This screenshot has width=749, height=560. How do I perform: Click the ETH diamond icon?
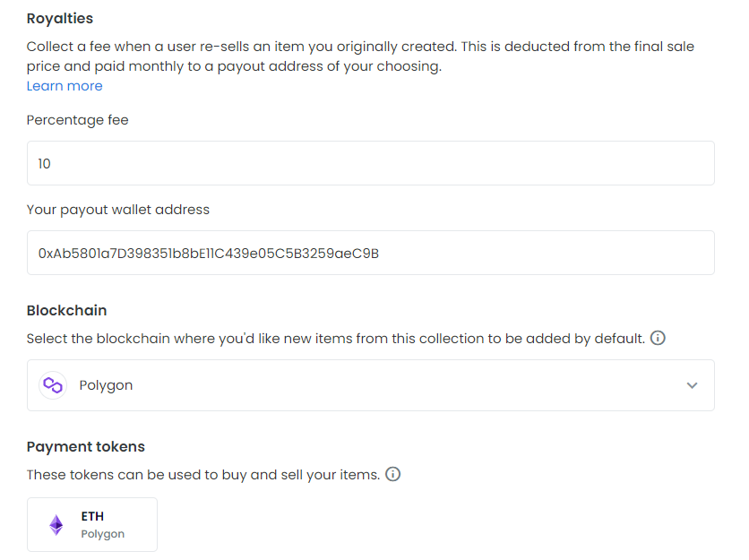point(56,525)
